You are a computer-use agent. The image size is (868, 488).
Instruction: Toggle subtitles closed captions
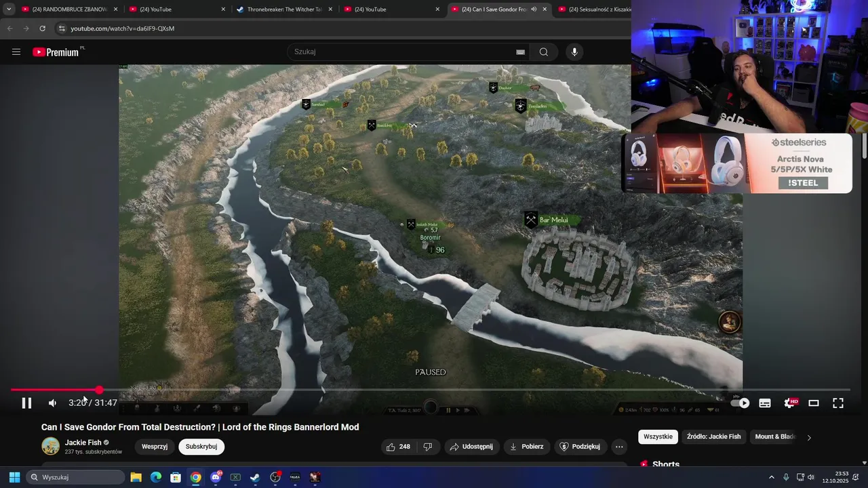click(765, 403)
